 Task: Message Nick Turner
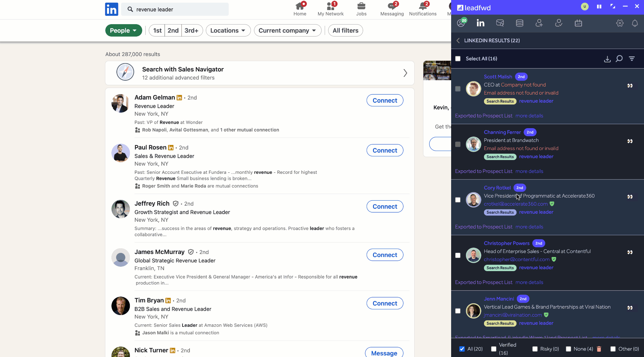click(x=384, y=353)
